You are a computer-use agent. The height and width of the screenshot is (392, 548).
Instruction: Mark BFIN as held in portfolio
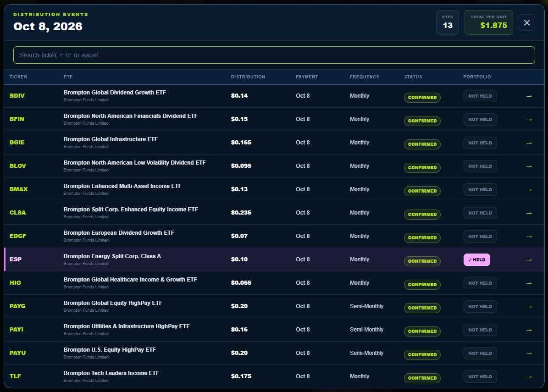tap(480, 120)
